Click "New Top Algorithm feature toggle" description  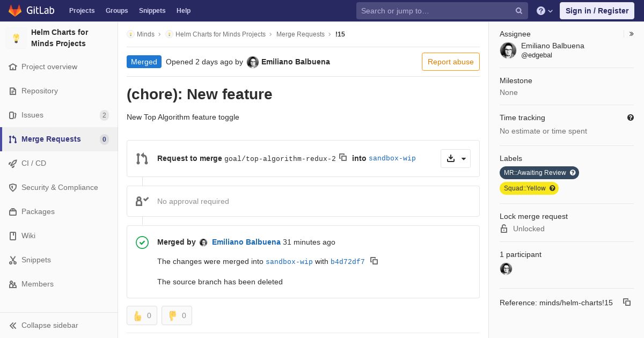pos(183,117)
